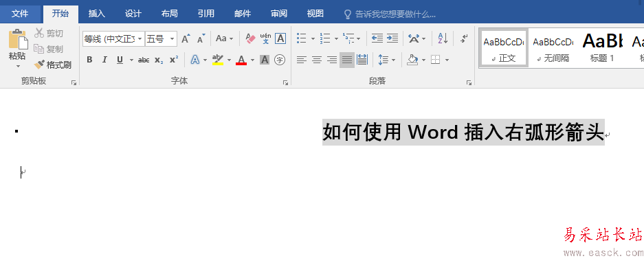Open the 邮件 Mailings tab
Image resolution: width=644 pixels, height=263 pixels.
(x=243, y=14)
